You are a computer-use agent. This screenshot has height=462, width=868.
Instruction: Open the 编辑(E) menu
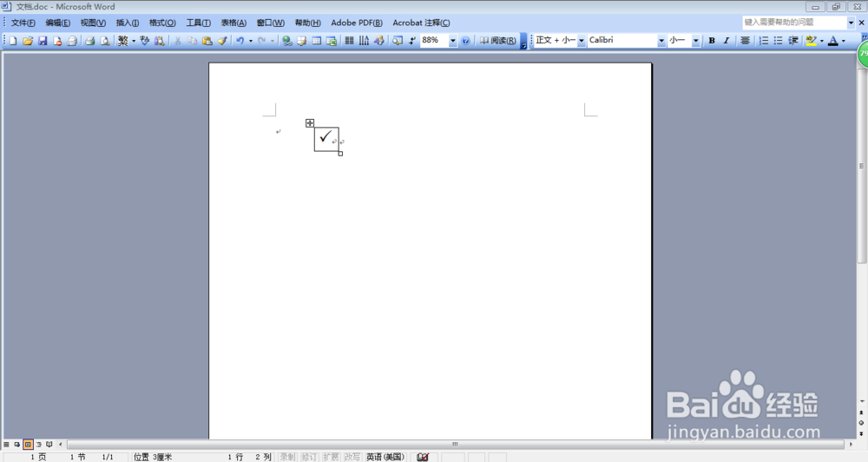point(58,23)
